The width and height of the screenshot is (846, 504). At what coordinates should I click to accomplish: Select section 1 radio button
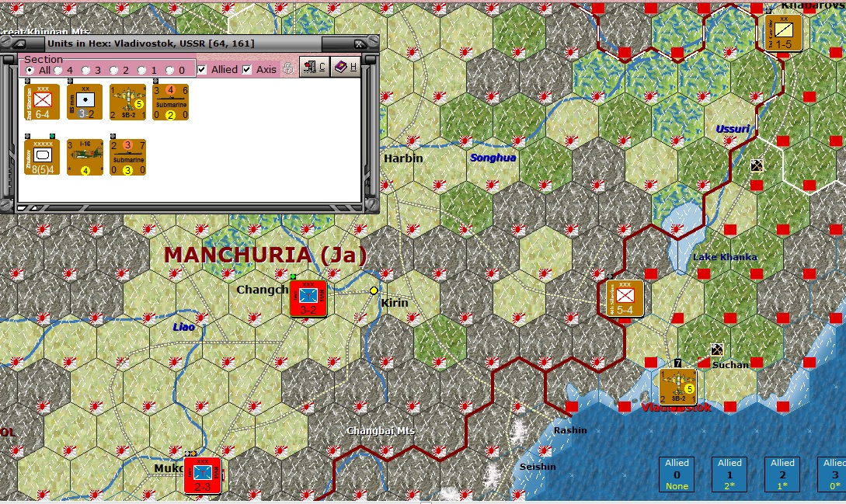(x=142, y=70)
